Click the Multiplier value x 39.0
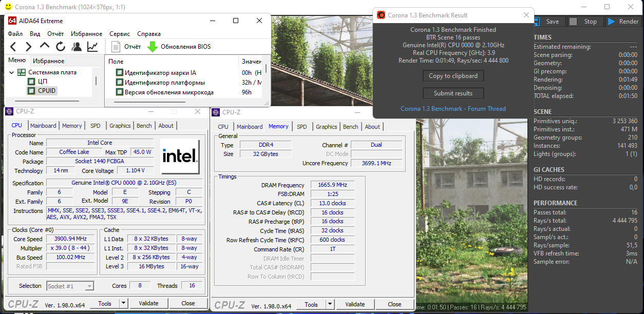Screen dimensions: 644x314 pyautogui.click(x=71, y=248)
